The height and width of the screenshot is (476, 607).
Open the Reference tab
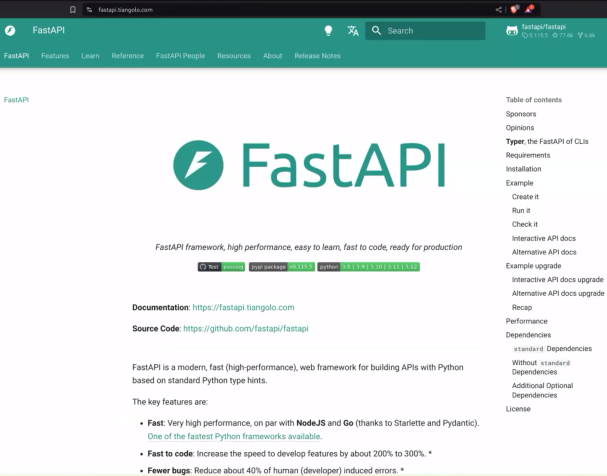[x=128, y=56]
